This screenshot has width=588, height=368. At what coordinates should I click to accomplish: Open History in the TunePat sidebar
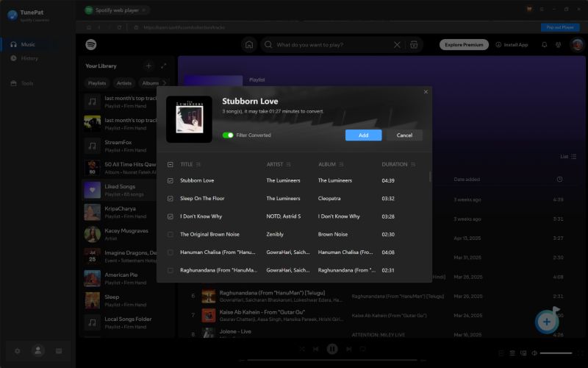[x=29, y=58]
